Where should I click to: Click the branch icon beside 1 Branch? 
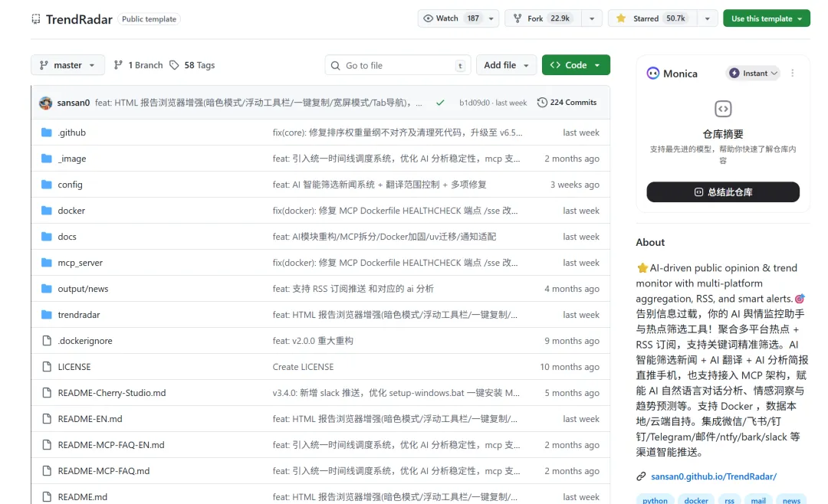pyautogui.click(x=118, y=65)
